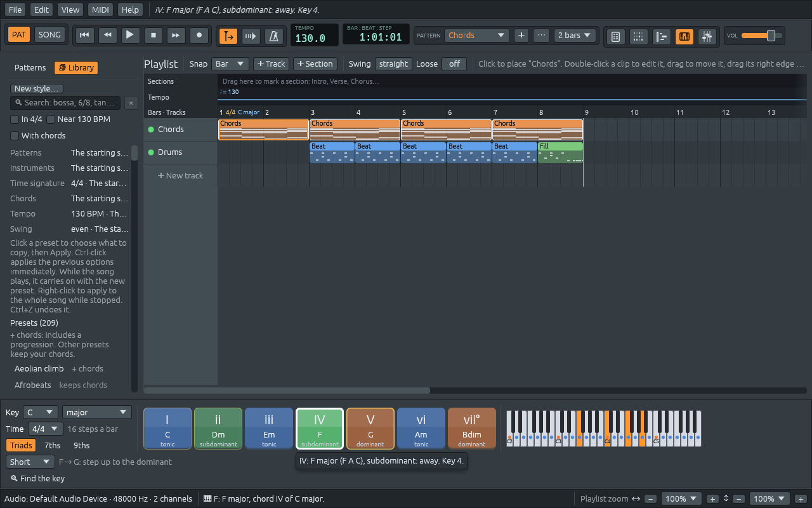The image size is (812, 508).
Task: Open the 2 bars length dropdown
Action: tap(575, 36)
